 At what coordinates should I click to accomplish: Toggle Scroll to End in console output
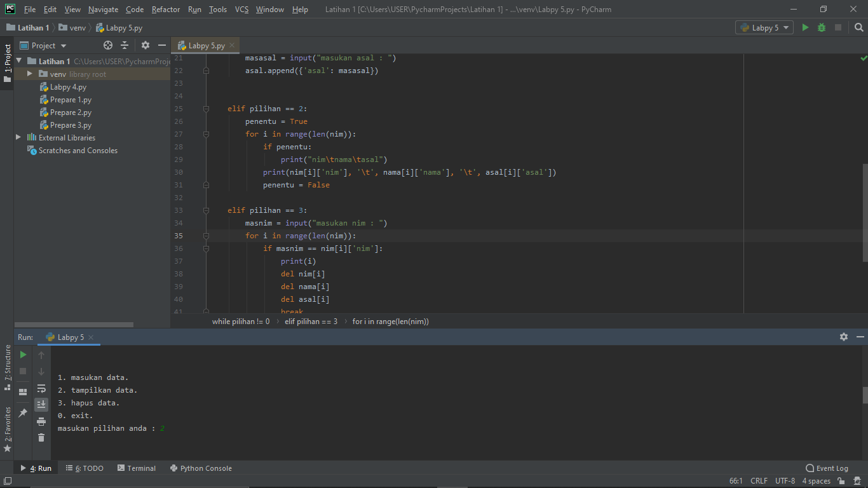(41, 404)
